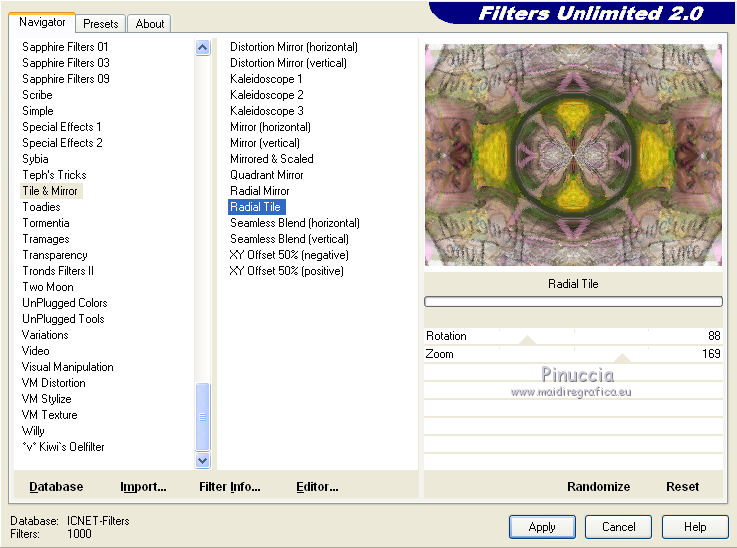Screen dimensions: 737x548
Task: Select the Quadrant Mirror filter
Action: pyautogui.click(x=267, y=175)
